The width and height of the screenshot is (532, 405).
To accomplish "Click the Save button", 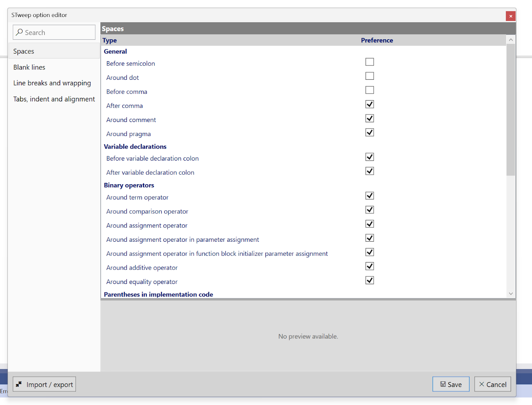I will click(451, 384).
